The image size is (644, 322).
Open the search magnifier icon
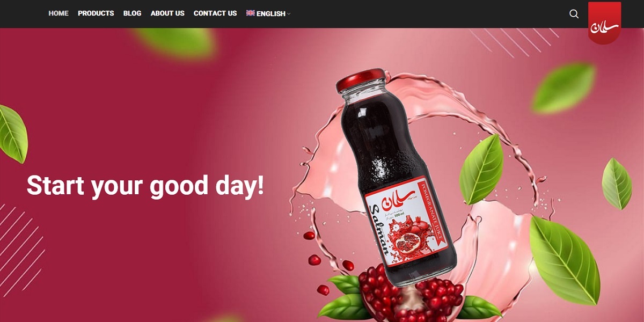click(574, 14)
